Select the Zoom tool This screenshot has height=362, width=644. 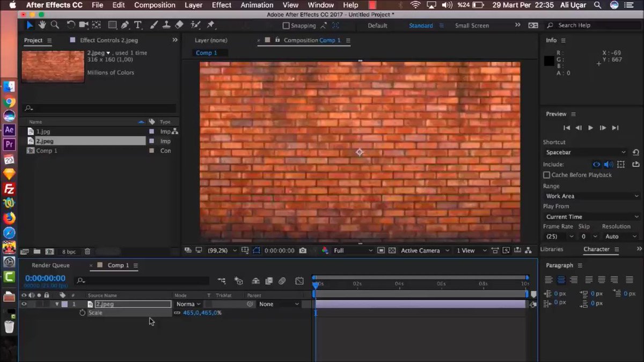pyautogui.click(x=55, y=25)
